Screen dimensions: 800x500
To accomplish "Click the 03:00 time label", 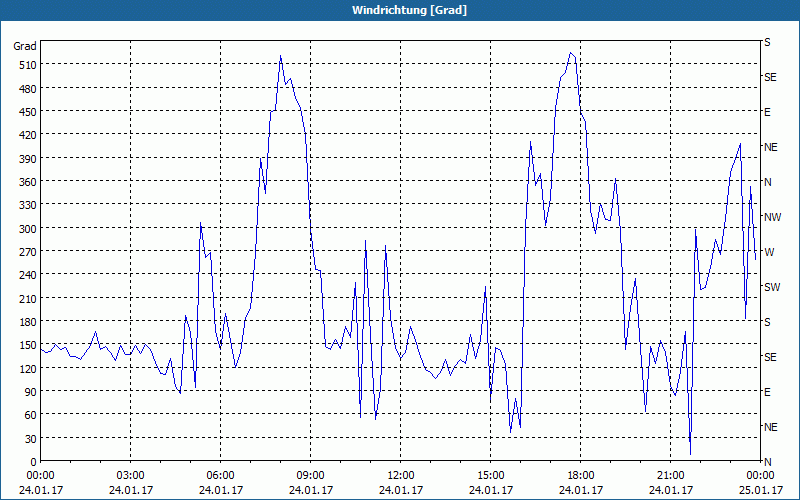I will (x=131, y=476).
